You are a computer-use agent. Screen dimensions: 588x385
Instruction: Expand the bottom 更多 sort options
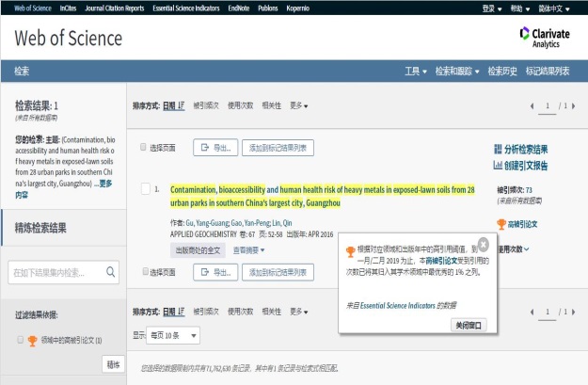coord(298,312)
